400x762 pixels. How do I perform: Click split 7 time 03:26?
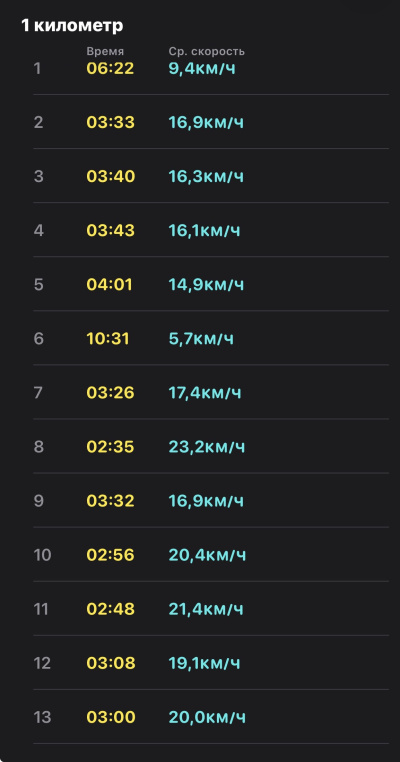(x=110, y=392)
